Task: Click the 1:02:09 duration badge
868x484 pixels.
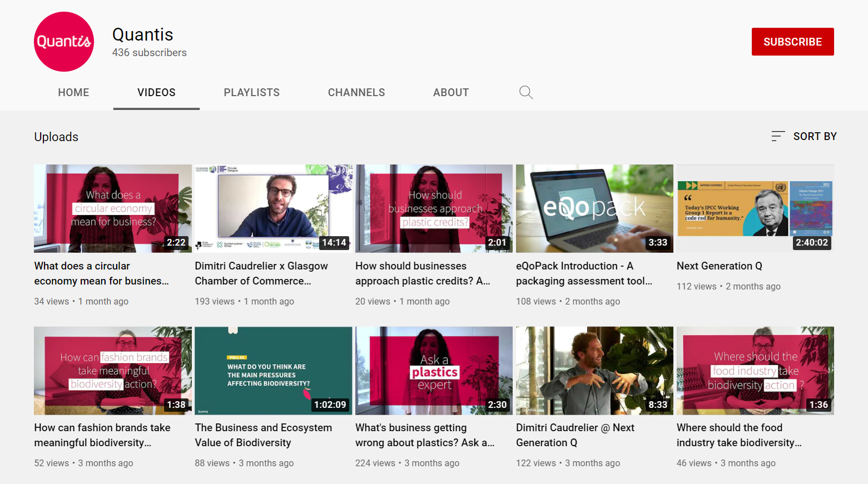Action: pyautogui.click(x=330, y=405)
